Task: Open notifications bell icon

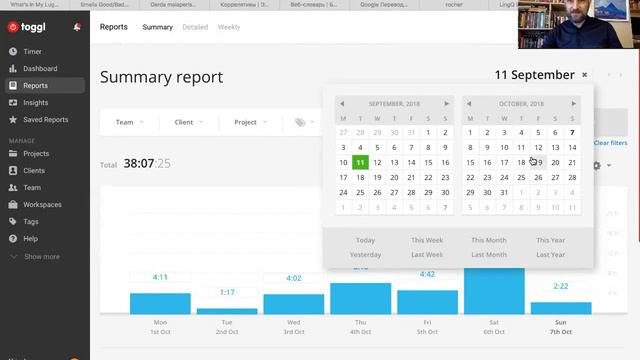Action: tap(77, 27)
